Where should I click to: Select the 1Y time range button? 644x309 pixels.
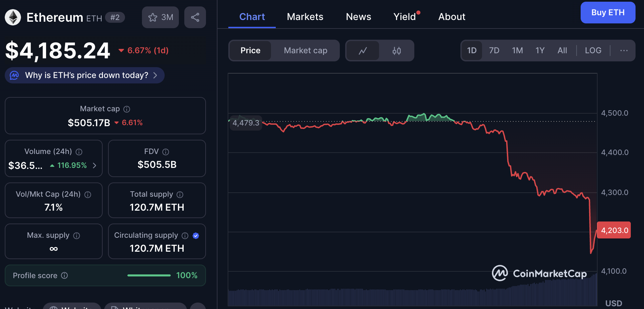point(540,51)
